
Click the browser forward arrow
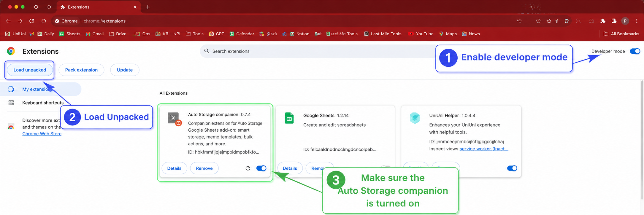20,21
